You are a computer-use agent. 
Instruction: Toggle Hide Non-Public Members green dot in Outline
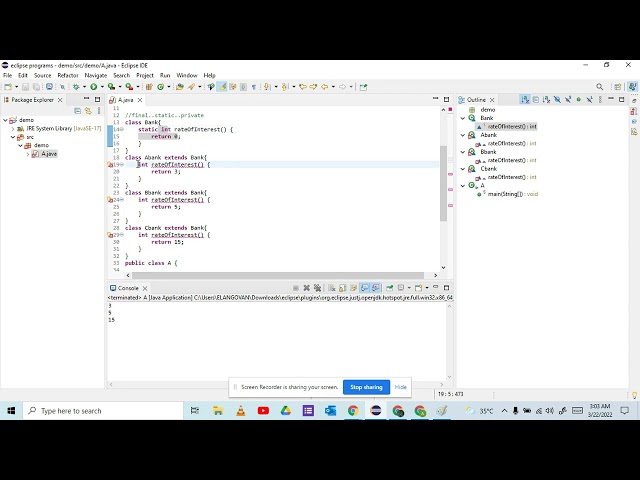(578, 100)
